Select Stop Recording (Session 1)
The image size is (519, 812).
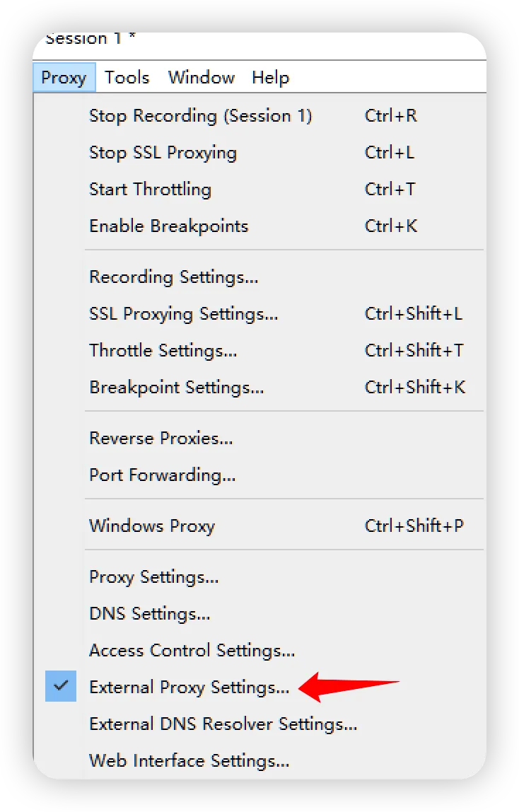(x=200, y=115)
